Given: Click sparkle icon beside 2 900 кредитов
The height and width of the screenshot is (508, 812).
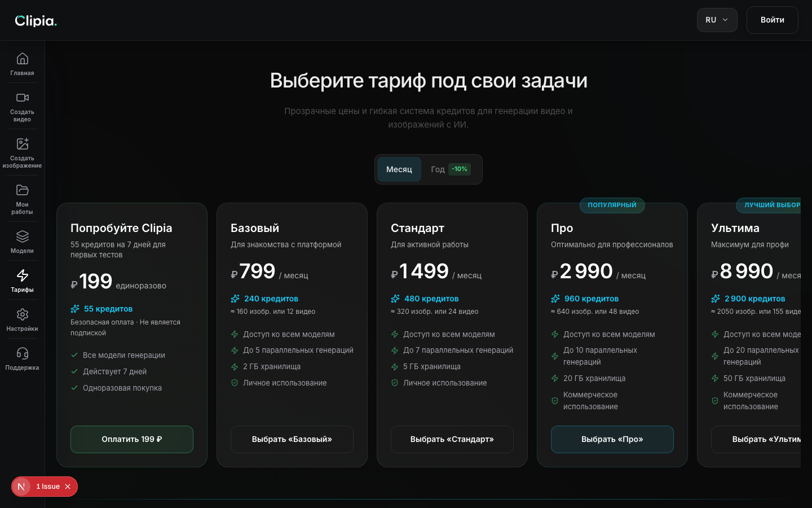Looking at the screenshot, I should pos(716,299).
